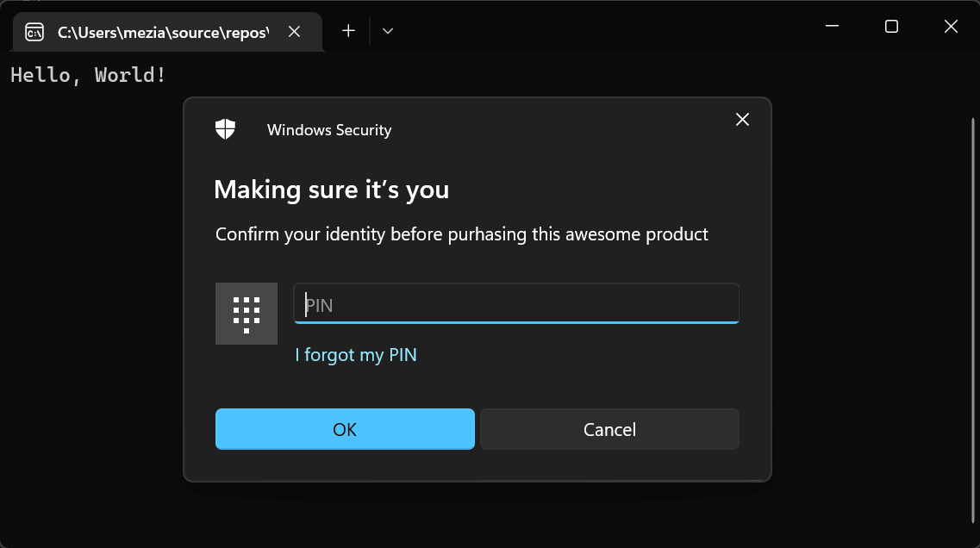The image size is (980, 548).
Task: Click the command prompt icon in the tab
Action: click(34, 32)
